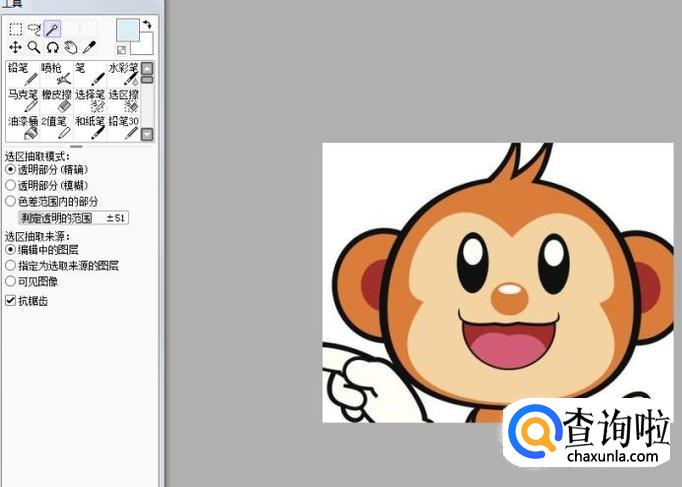Choose the 水彩笔 watercolor brush

(x=123, y=74)
